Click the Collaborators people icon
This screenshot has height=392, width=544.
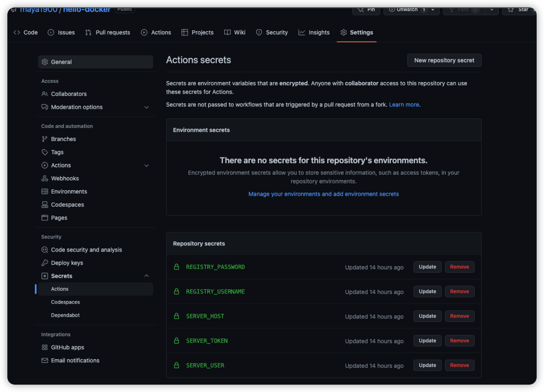coord(45,94)
